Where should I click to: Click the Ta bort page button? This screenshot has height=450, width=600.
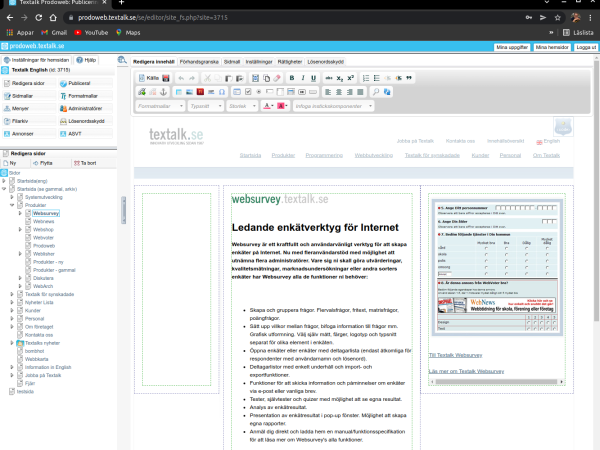(x=85, y=163)
